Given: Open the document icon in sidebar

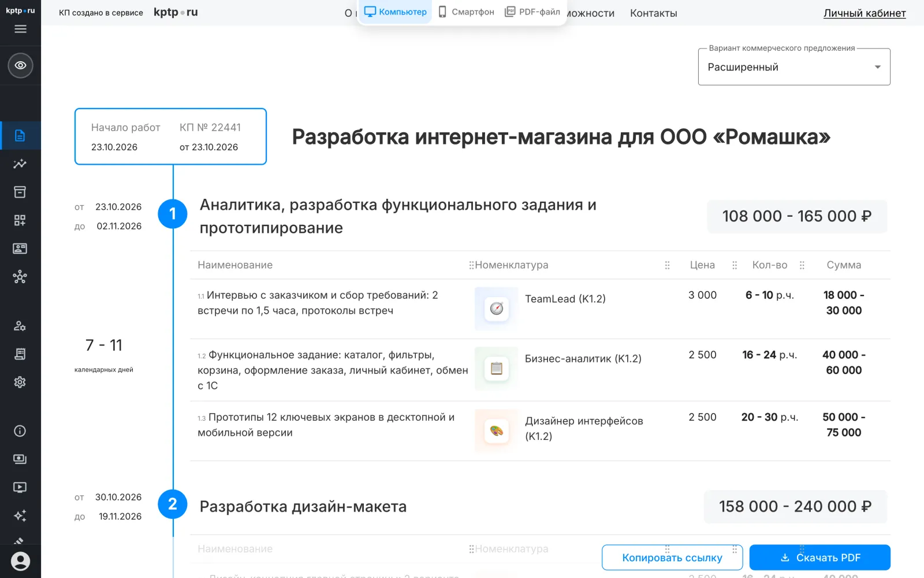Looking at the screenshot, I should tap(20, 136).
